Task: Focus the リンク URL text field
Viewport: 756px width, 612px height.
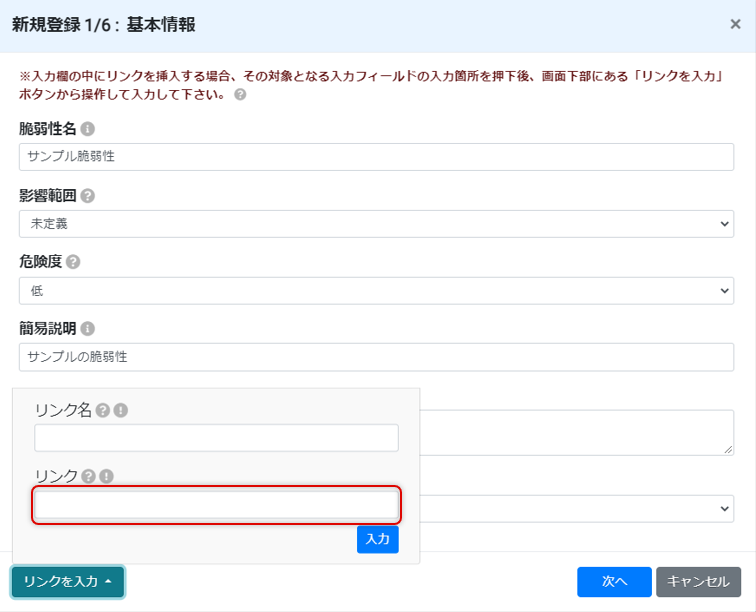Action: coord(216,505)
